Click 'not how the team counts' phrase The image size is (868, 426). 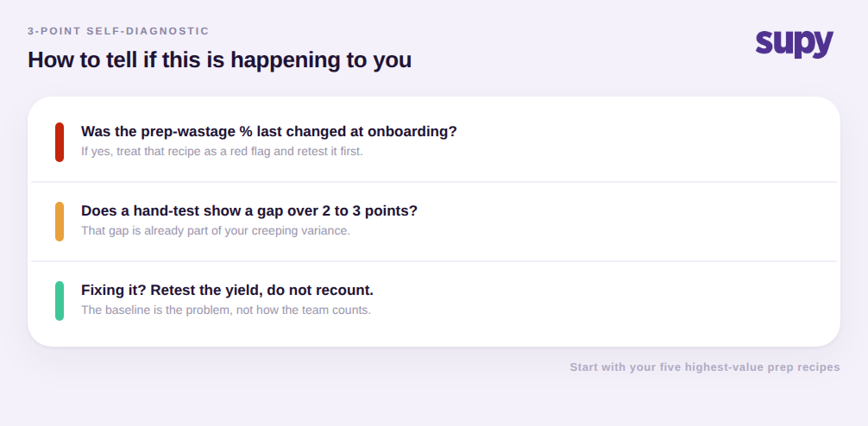click(x=304, y=310)
